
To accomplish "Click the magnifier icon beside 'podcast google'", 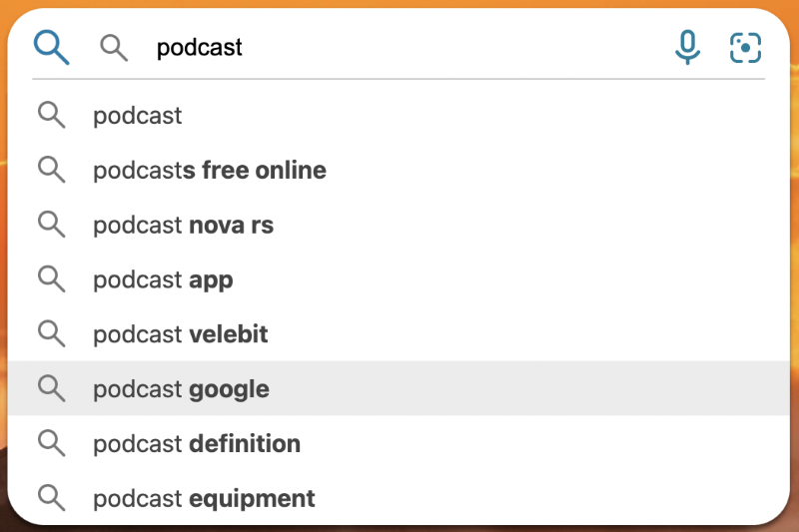I will [52, 388].
